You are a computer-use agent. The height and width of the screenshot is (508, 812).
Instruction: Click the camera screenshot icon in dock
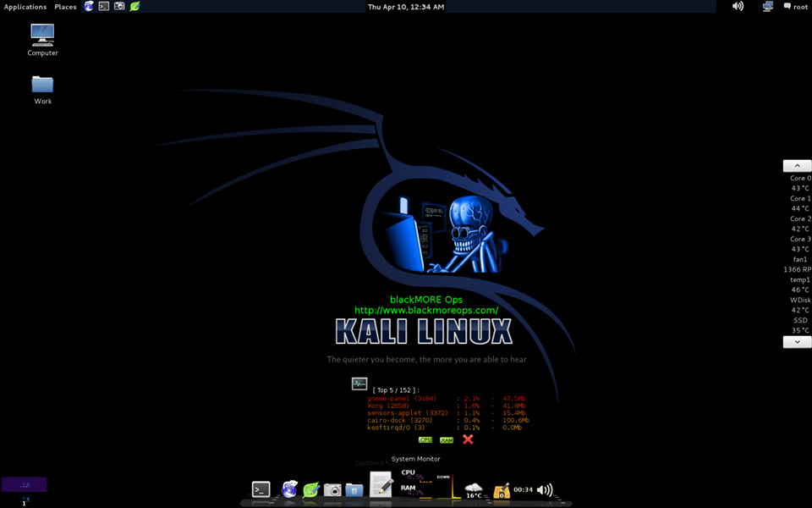332,489
